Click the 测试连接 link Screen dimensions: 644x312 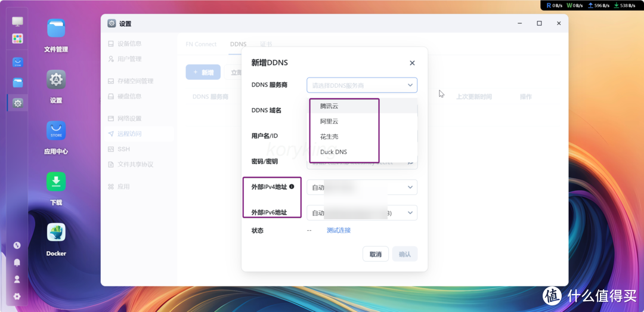point(339,230)
